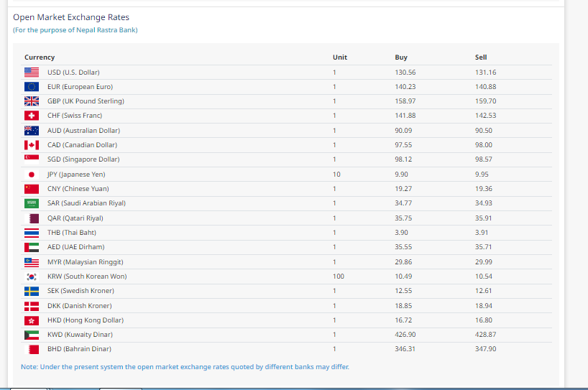Click the Nepal Rastra Bank subtitle text
The height and width of the screenshot is (390, 588).
(75, 30)
